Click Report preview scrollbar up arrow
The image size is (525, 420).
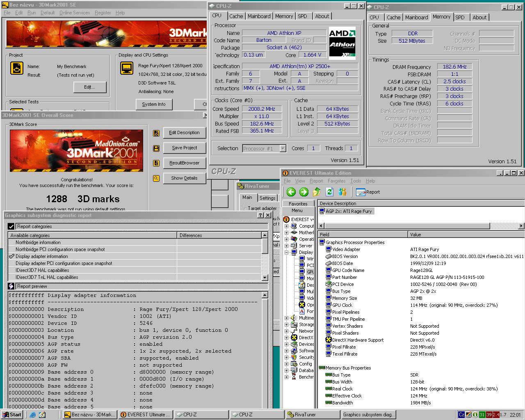[265, 295]
